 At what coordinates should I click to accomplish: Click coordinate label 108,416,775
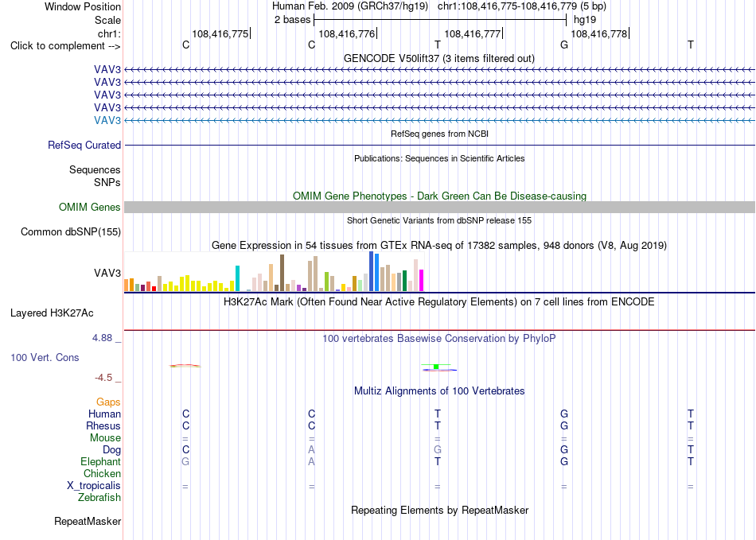pos(220,33)
